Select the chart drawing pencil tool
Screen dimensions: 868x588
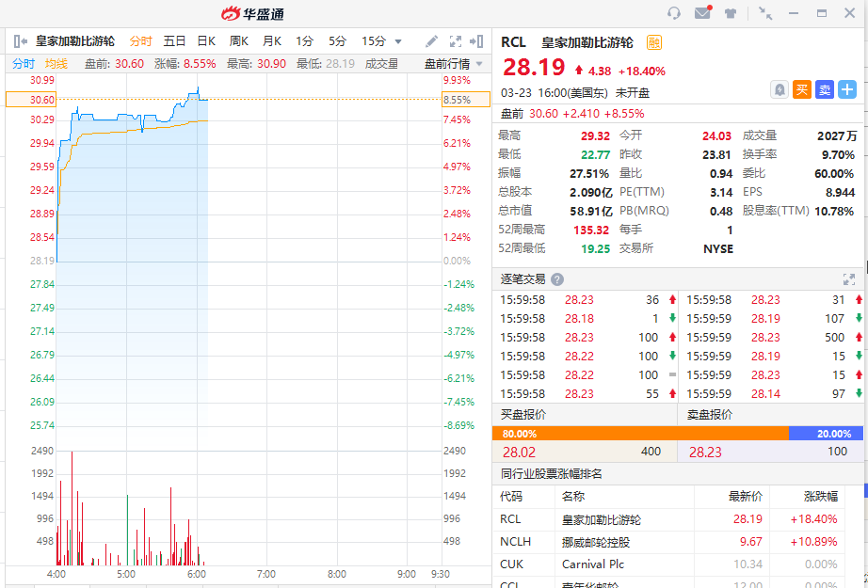(432, 41)
